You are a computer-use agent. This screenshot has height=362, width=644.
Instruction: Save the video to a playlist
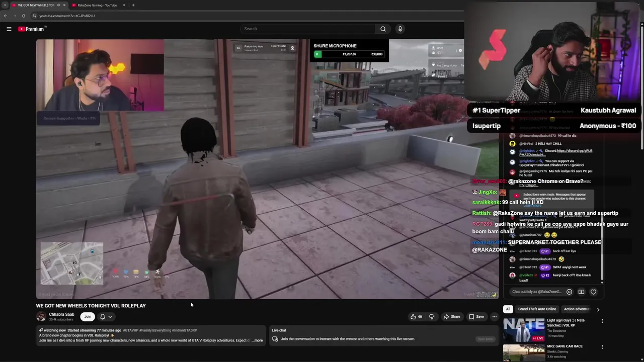[x=476, y=317]
